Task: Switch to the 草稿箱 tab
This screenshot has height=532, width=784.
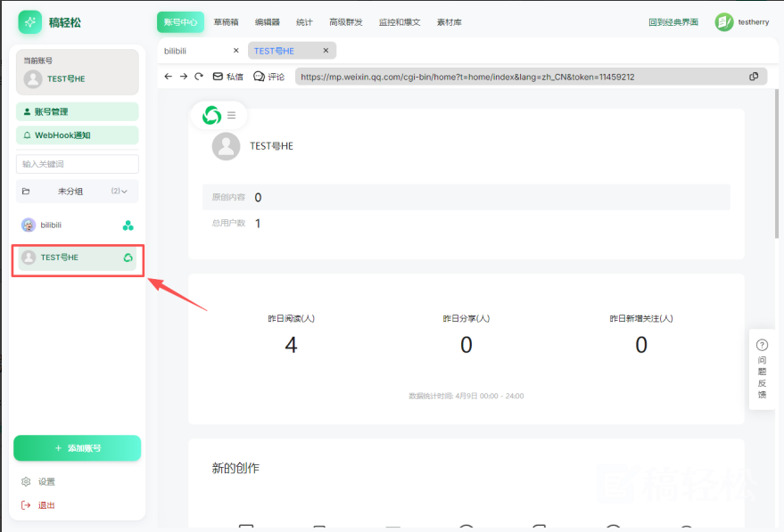Action: click(x=226, y=22)
